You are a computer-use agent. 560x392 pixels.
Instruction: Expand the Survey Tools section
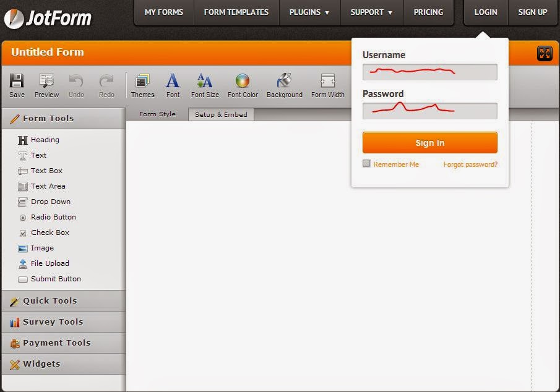click(64, 322)
